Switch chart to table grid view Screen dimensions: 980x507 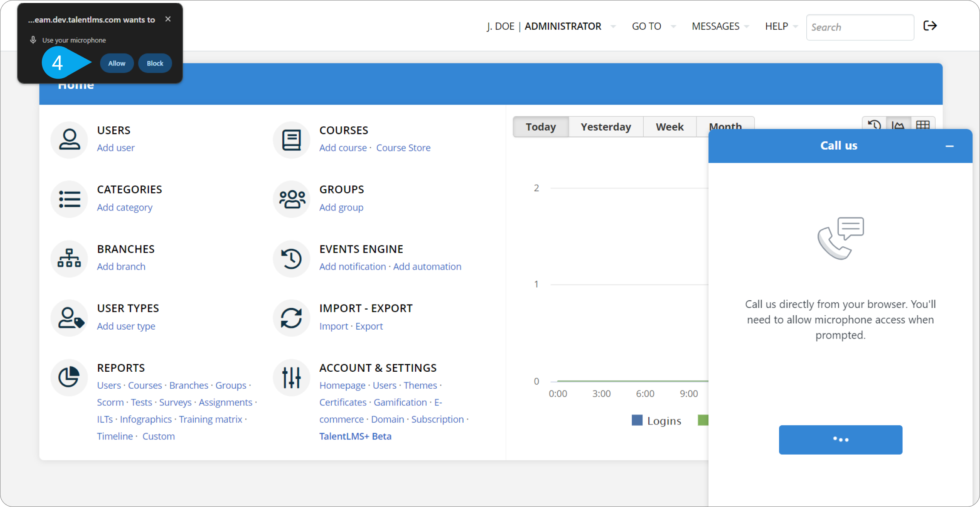pos(923,125)
